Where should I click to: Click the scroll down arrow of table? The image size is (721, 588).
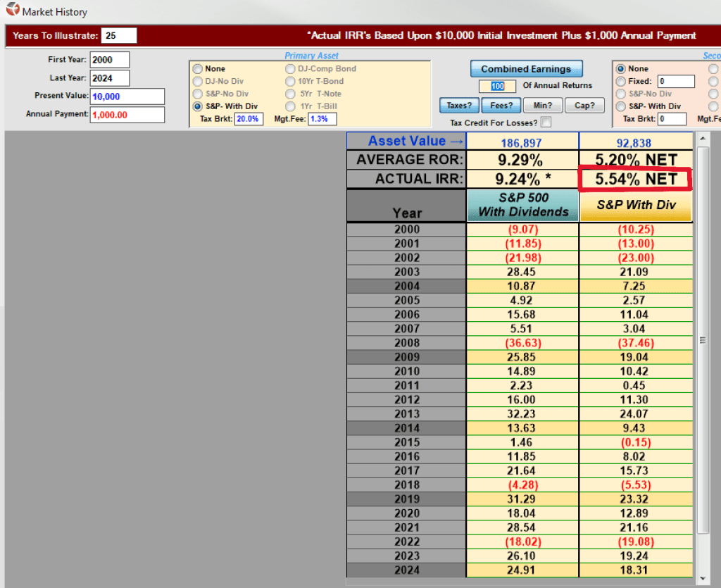click(x=703, y=579)
